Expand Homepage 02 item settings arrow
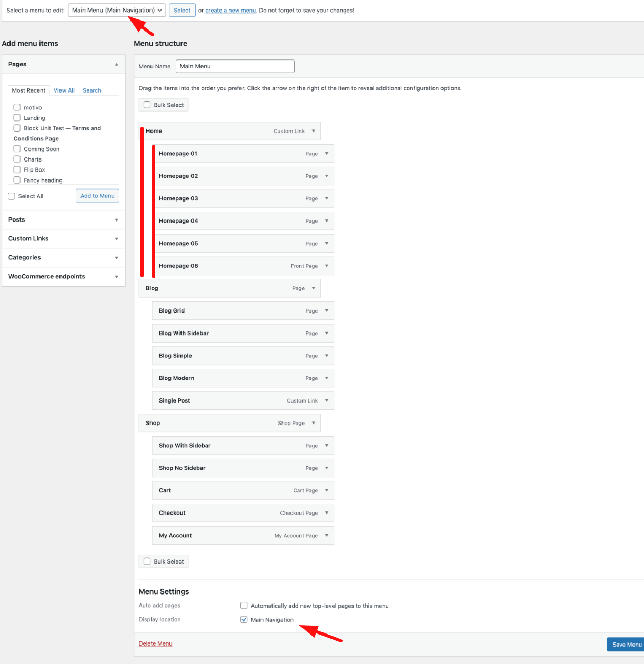This screenshot has height=664, width=644. (327, 176)
